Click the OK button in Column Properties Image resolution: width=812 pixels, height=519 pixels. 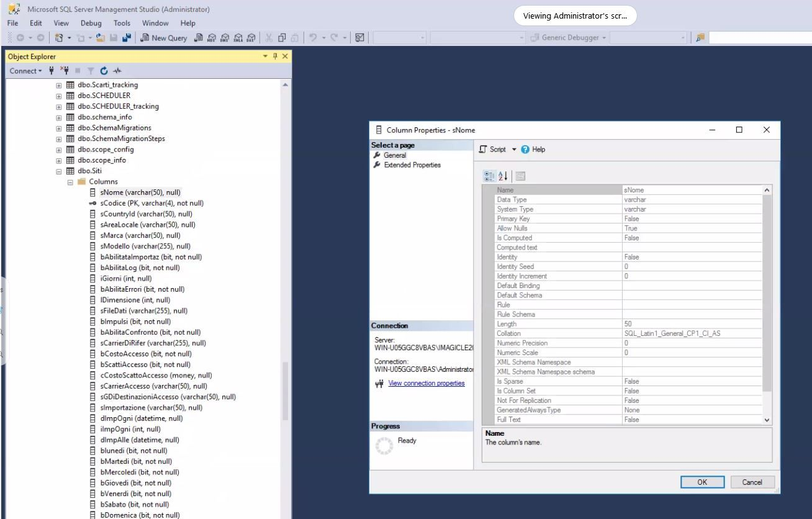click(x=702, y=482)
